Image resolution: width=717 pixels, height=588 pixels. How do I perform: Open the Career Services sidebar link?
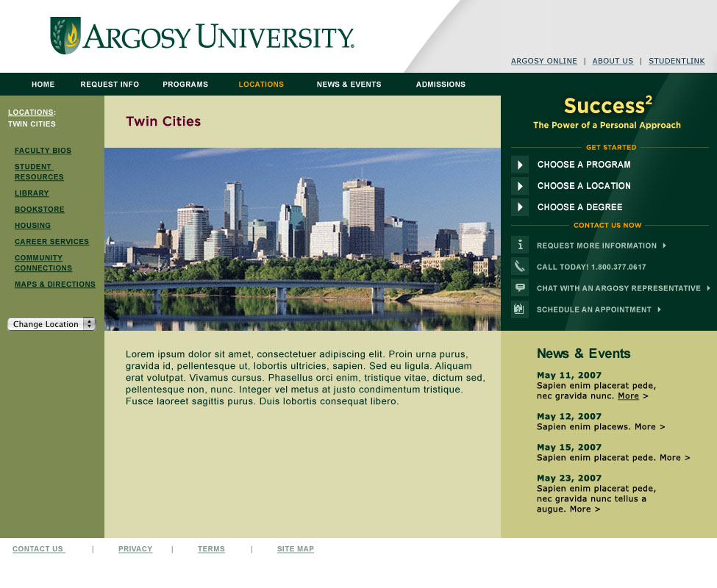click(51, 242)
